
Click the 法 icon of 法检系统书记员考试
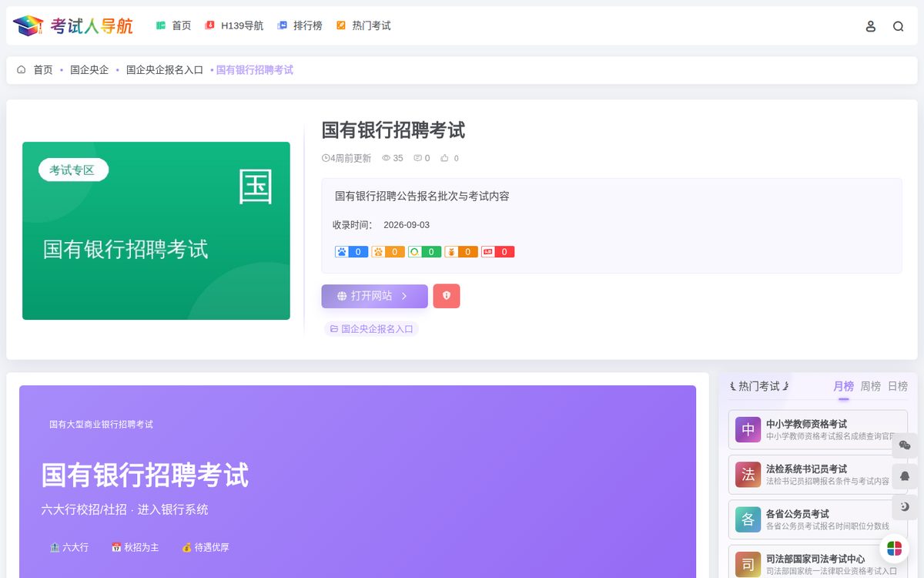(x=748, y=475)
